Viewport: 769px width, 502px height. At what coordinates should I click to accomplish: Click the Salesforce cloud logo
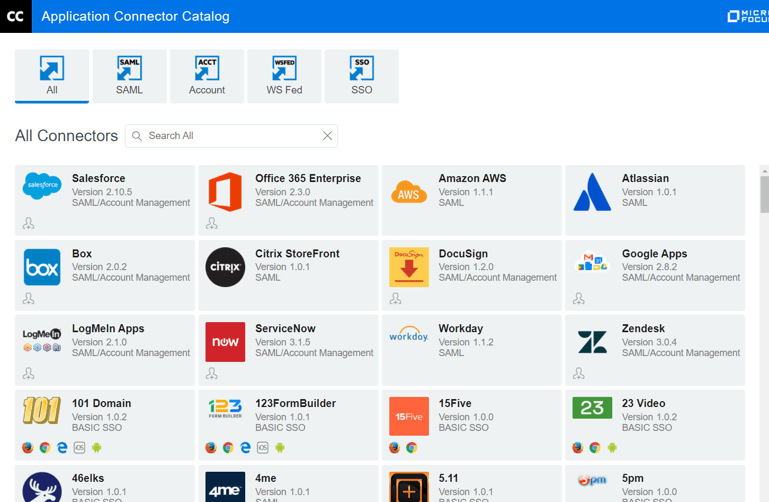pyautogui.click(x=42, y=187)
